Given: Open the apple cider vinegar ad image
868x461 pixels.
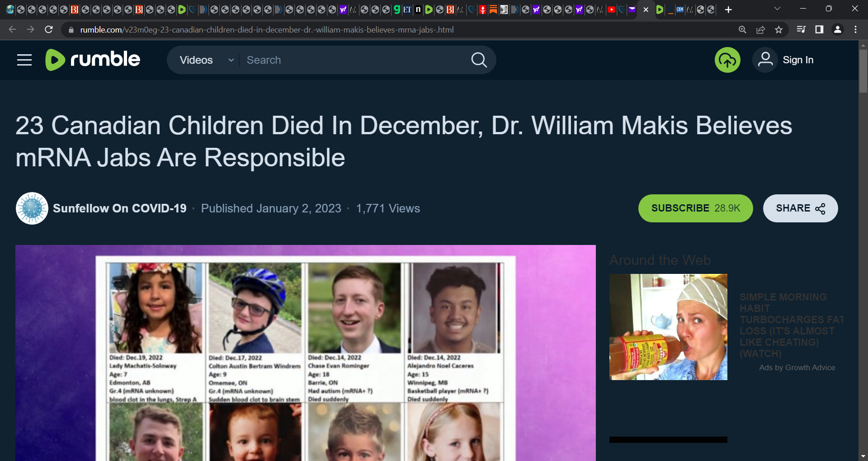Looking at the screenshot, I should (668, 327).
